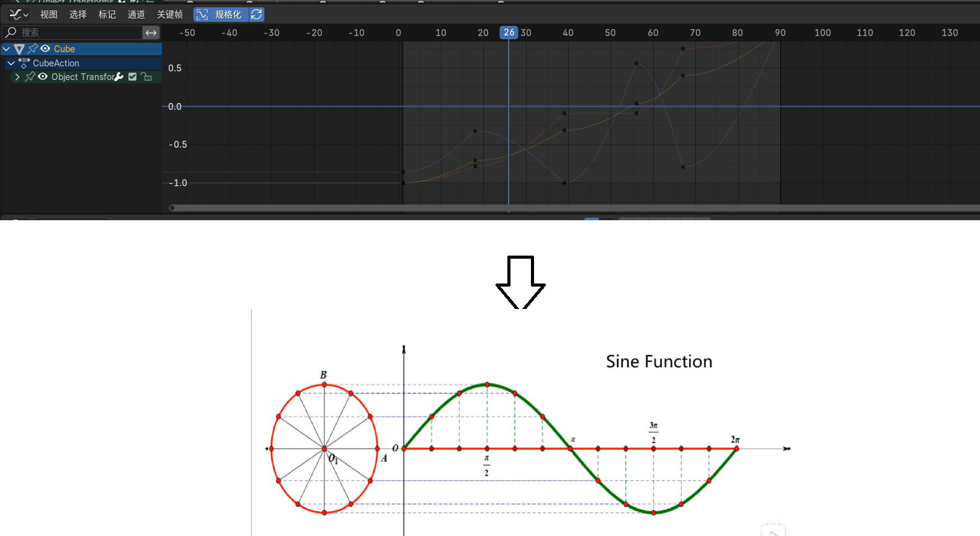
Task: Select the Object Transforms group label
Action: pos(83,77)
